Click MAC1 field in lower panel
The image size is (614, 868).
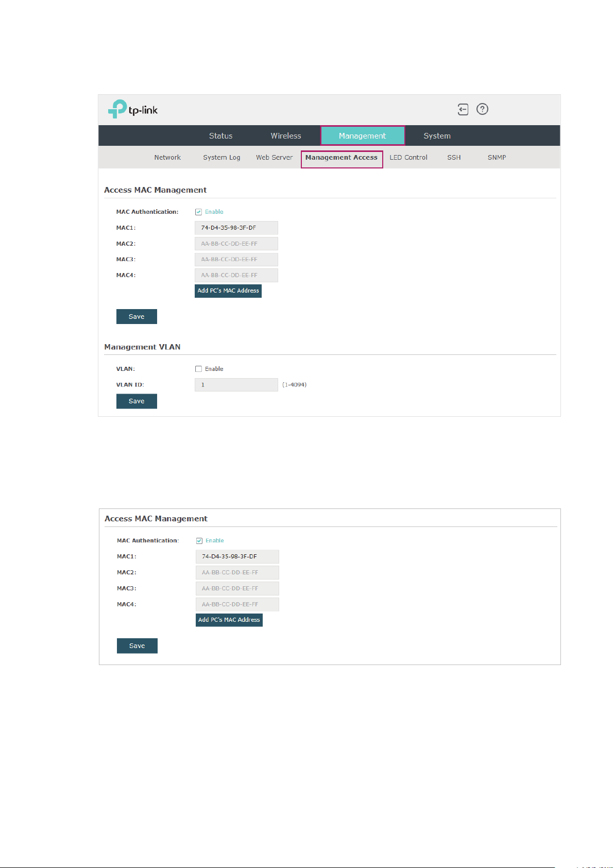coord(237,557)
